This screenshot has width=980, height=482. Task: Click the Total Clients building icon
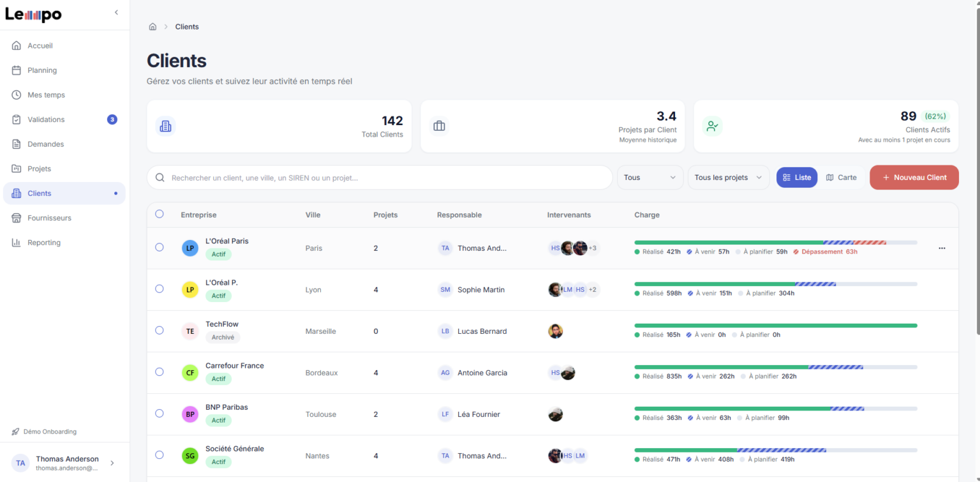(x=166, y=126)
